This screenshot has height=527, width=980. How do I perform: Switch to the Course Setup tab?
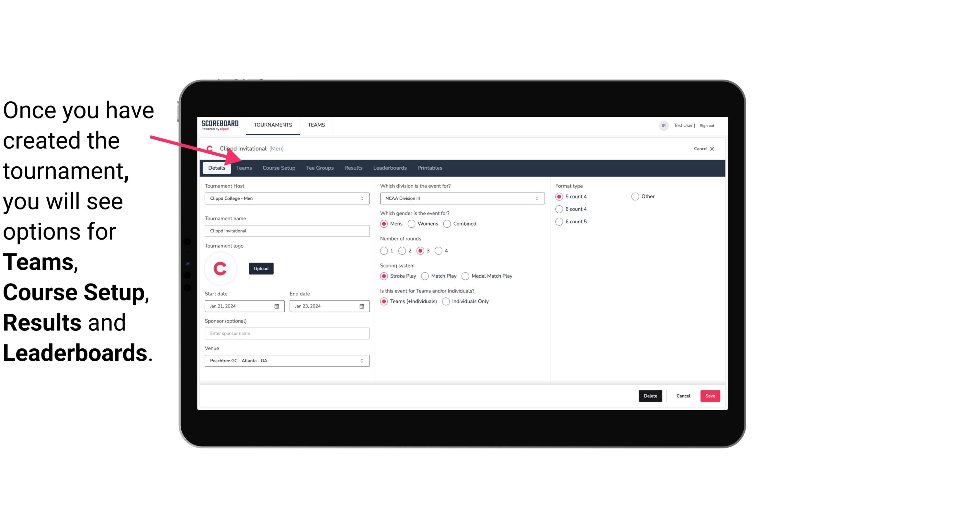click(279, 167)
